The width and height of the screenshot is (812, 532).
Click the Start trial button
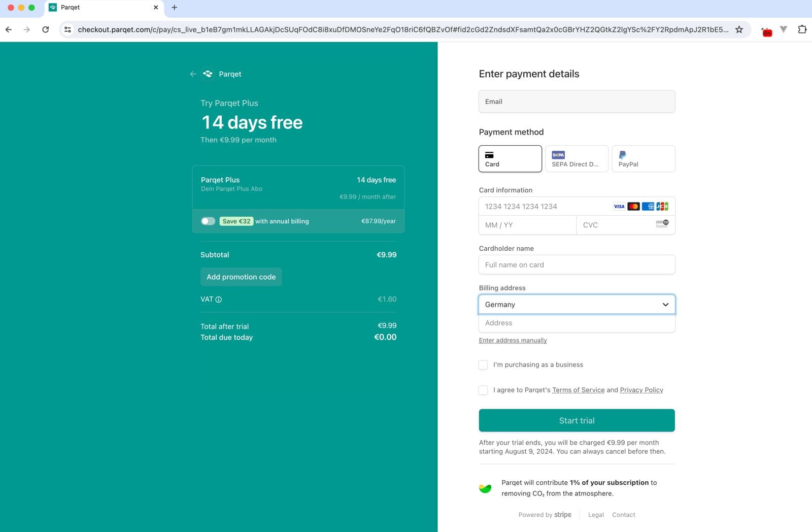click(x=577, y=420)
